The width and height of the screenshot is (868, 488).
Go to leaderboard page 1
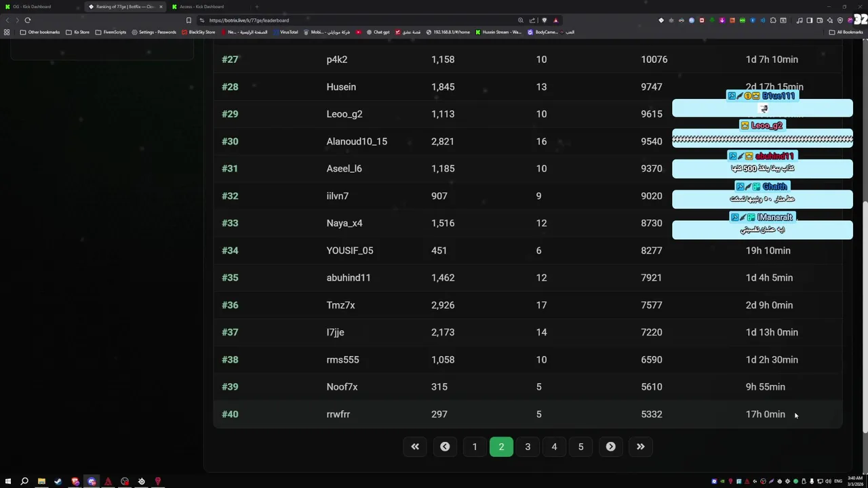click(x=475, y=447)
